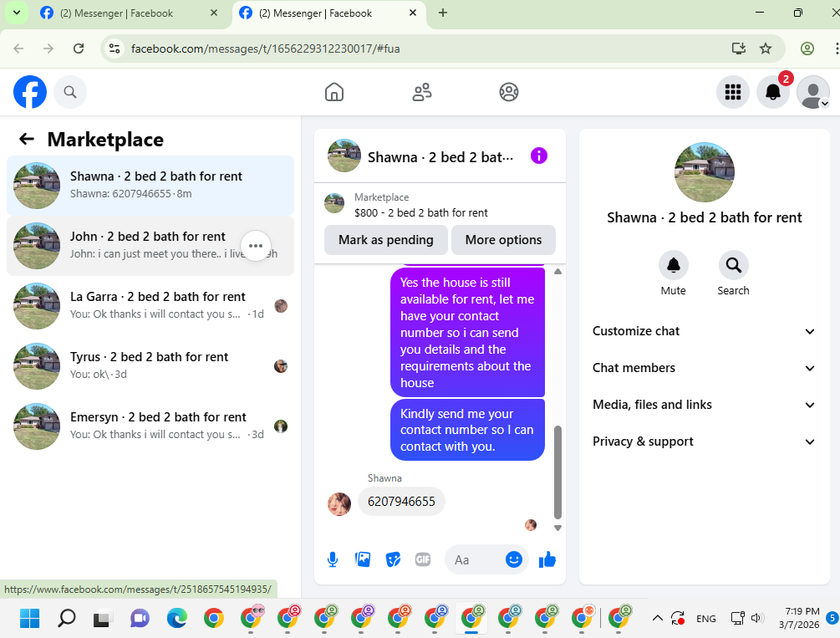Open the Facebook menu grid icon
This screenshot has height=638, width=840.
pos(732,92)
